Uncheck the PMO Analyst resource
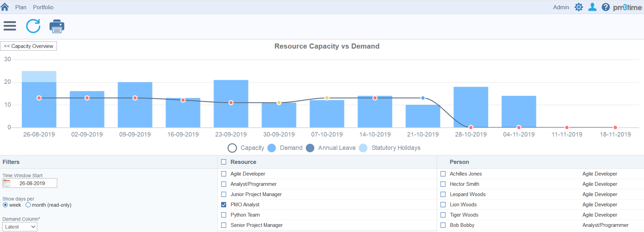 224,205
